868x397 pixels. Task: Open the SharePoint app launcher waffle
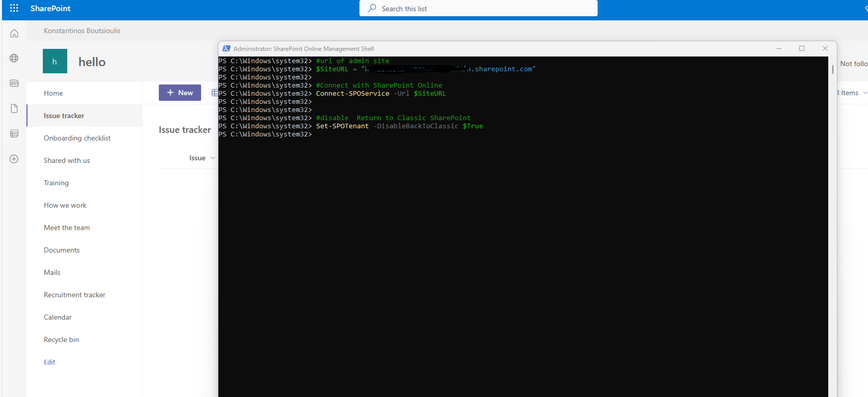[x=14, y=8]
